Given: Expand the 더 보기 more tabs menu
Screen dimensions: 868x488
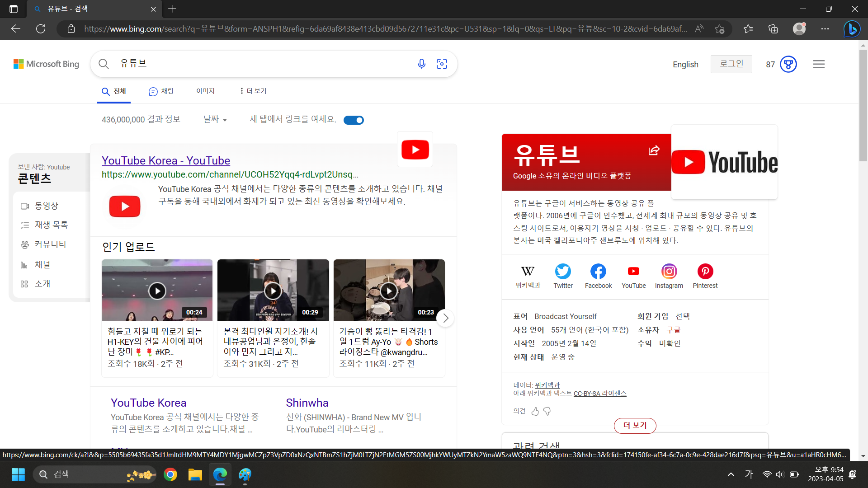Looking at the screenshot, I should pyautogui.click(x=253, y=91).
